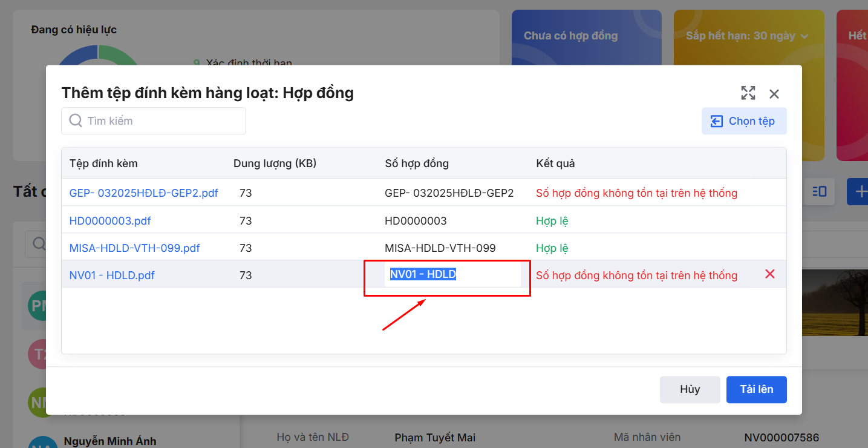868x448 pixels.
Task: Click the blue plus add button
Action: (859, 192)
